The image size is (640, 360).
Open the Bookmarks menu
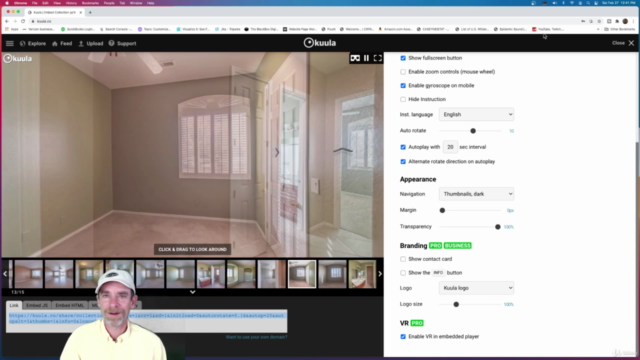(x=90, y=3)
